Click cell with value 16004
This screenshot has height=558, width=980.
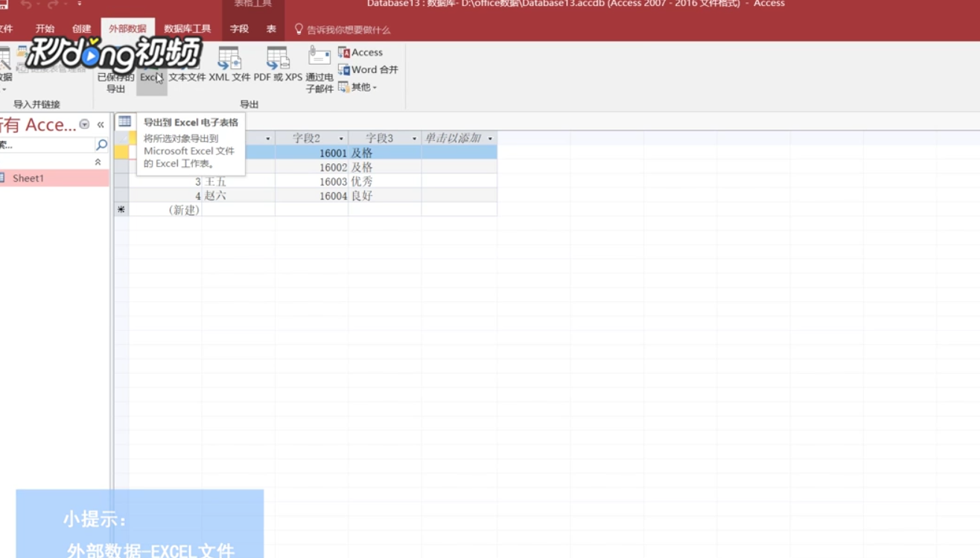tap(311, 196)
